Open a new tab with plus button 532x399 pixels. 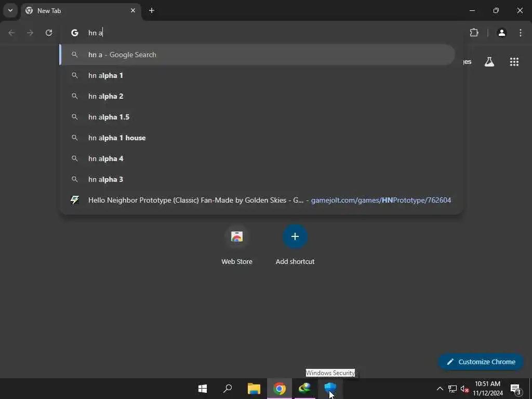click(x=152, y=10)
